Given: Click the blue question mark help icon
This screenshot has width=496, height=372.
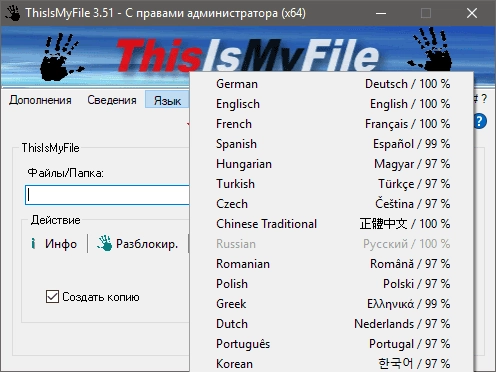Looking at the screenshot, I should tap(481, 121).
